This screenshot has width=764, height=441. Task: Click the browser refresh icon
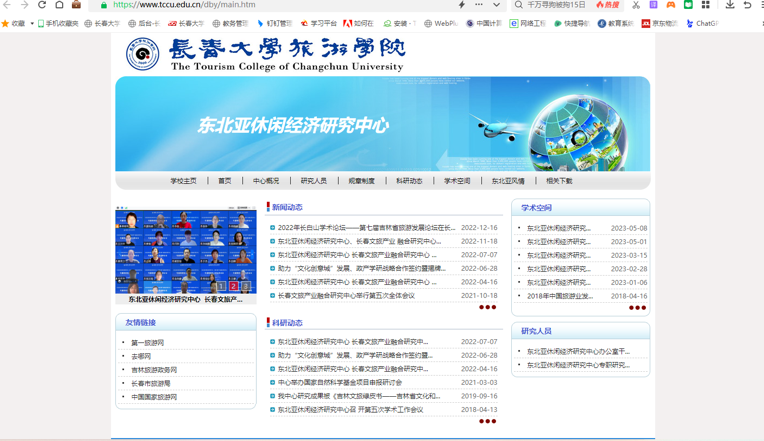coord(42,5)
